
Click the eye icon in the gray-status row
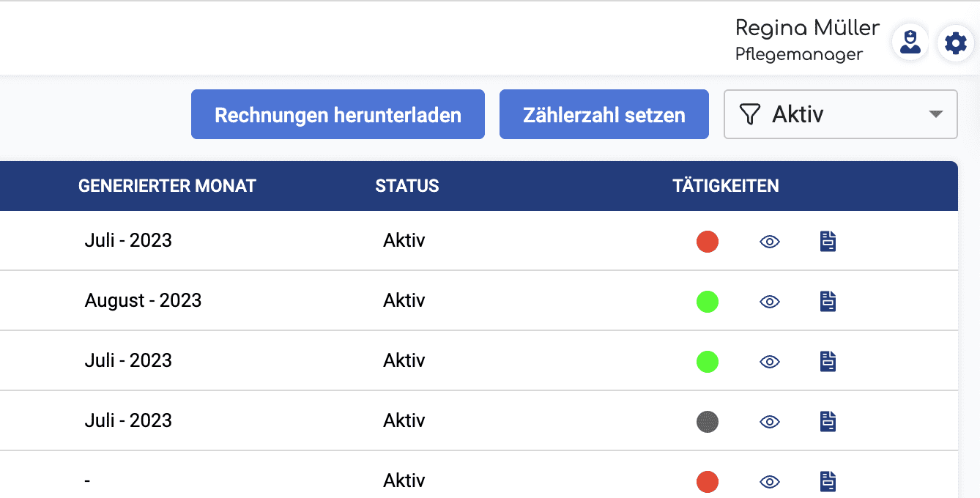770,422
